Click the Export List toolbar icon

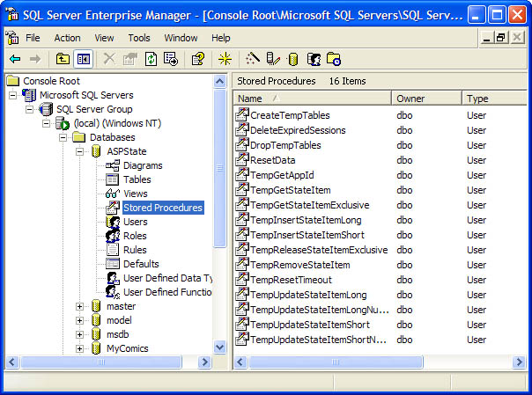(x=171, y=59)
